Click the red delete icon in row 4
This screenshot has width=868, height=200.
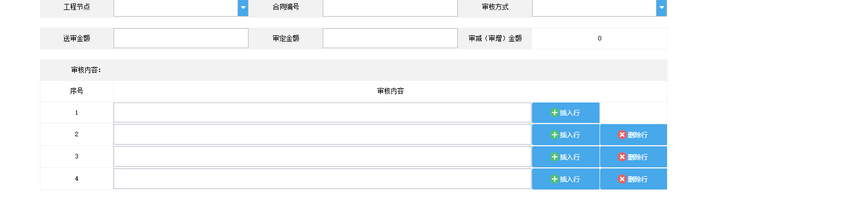coord(622,179)
